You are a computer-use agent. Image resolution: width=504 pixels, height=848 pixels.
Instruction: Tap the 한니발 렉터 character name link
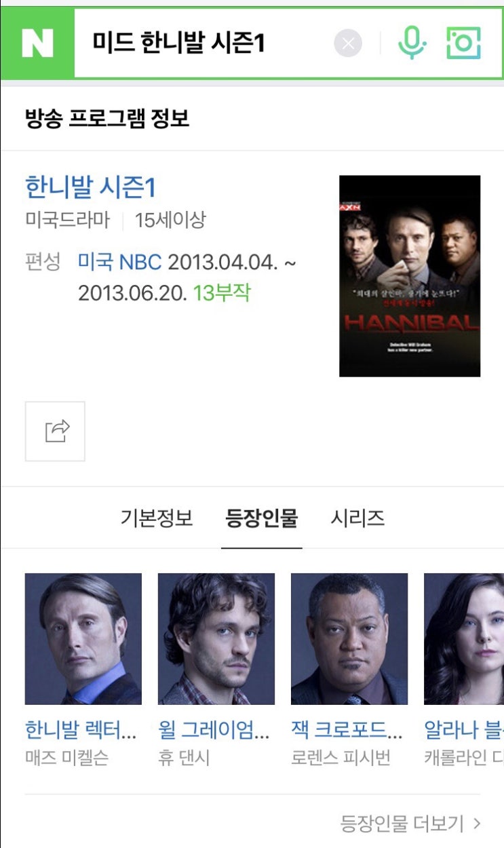[81, 730]
